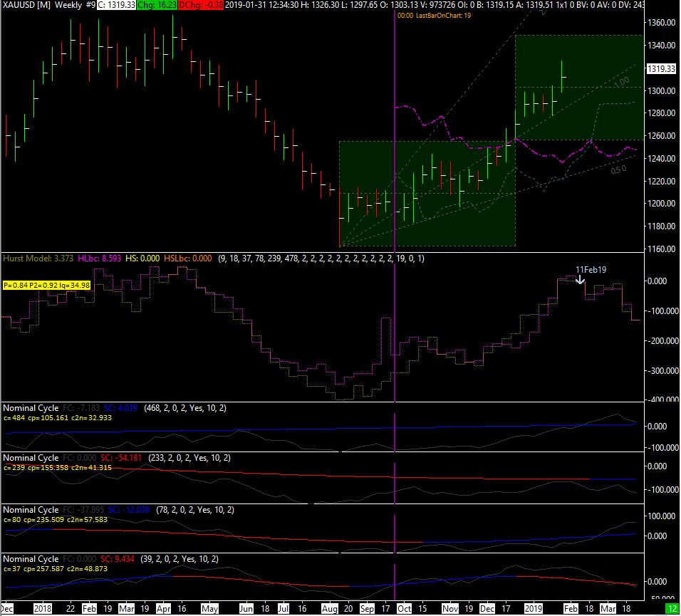Click the XAUUSD [M] Weekly chart title
Viewport: 681px width, 616px height.
(x=48, y=5)
